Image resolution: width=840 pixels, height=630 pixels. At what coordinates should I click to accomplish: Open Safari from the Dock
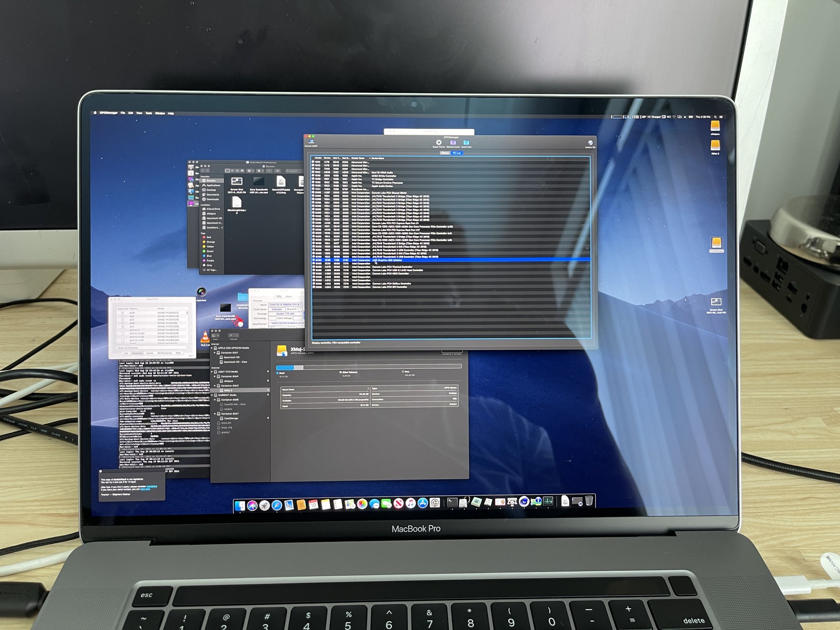point(276,505)
